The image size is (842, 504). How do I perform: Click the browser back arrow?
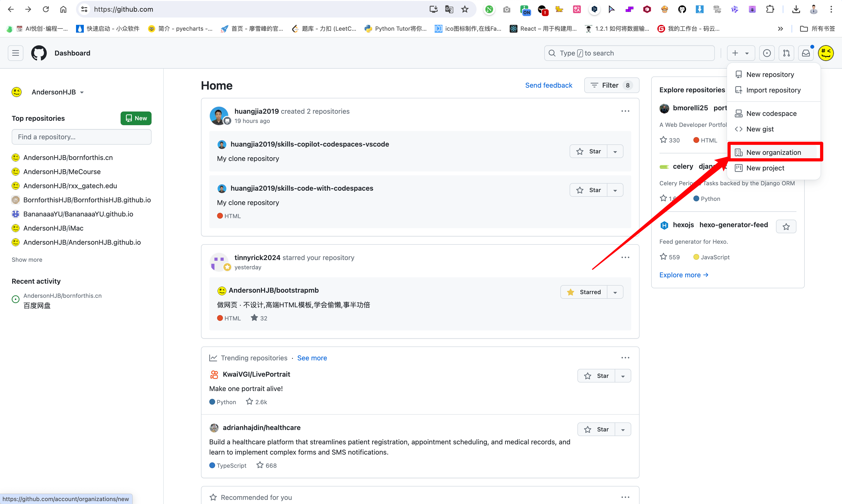pyautogui.click(x=11, y=9)
